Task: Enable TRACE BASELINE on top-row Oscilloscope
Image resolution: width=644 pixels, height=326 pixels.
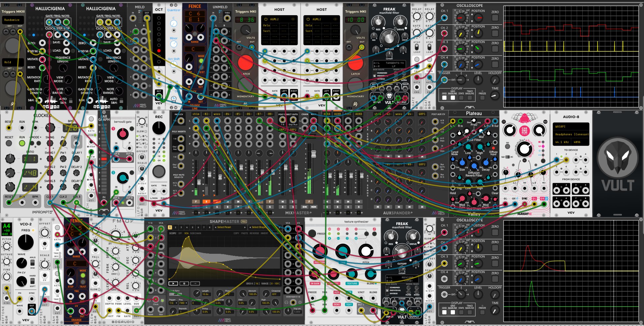Action: click(x=469, y=98)
